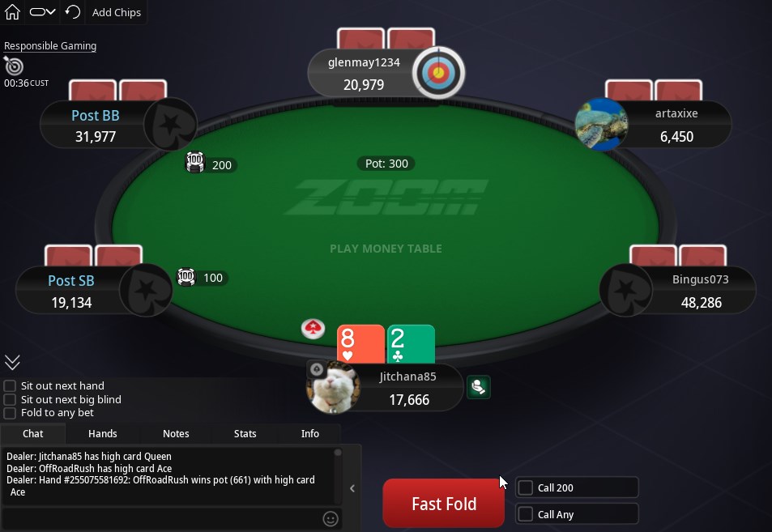This screenshot has width=772, height=532.
Task: Click Jitchana85's cat avatar
Action: click(x=333, y=387)
